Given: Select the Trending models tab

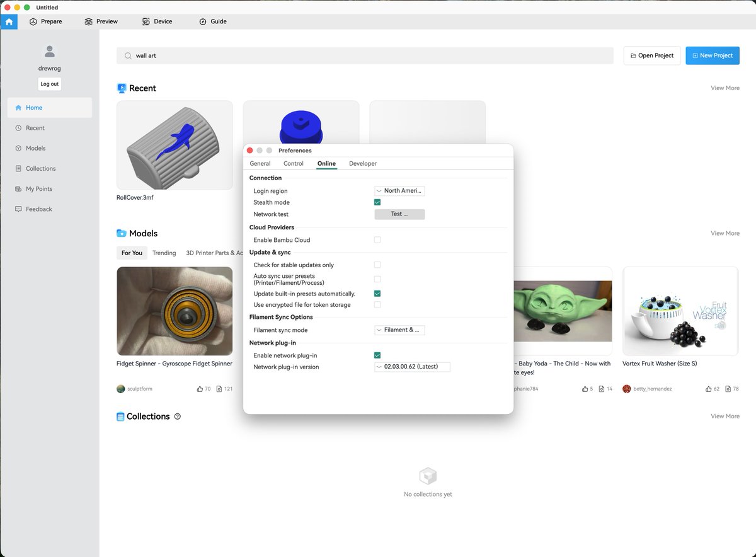Looking at the screenshot, I should [x=164, y=253].
